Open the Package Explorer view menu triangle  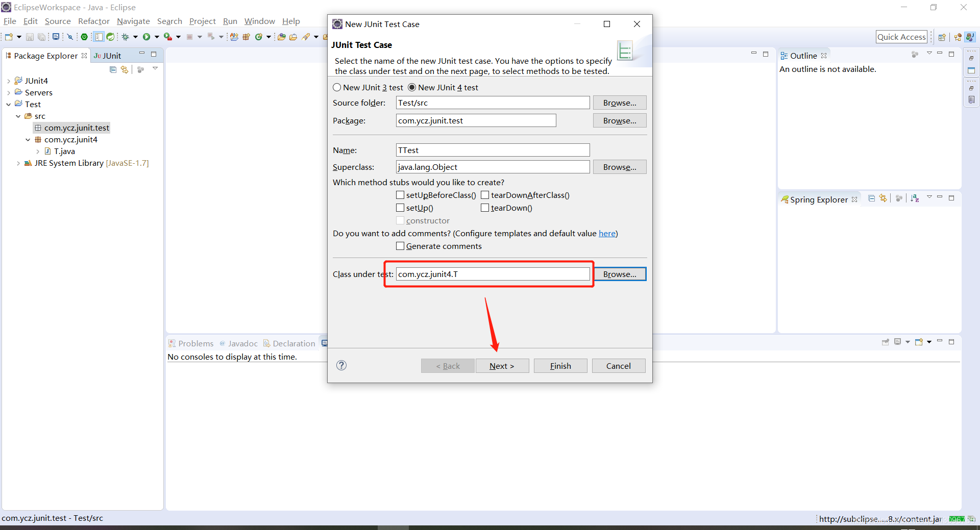155,68
